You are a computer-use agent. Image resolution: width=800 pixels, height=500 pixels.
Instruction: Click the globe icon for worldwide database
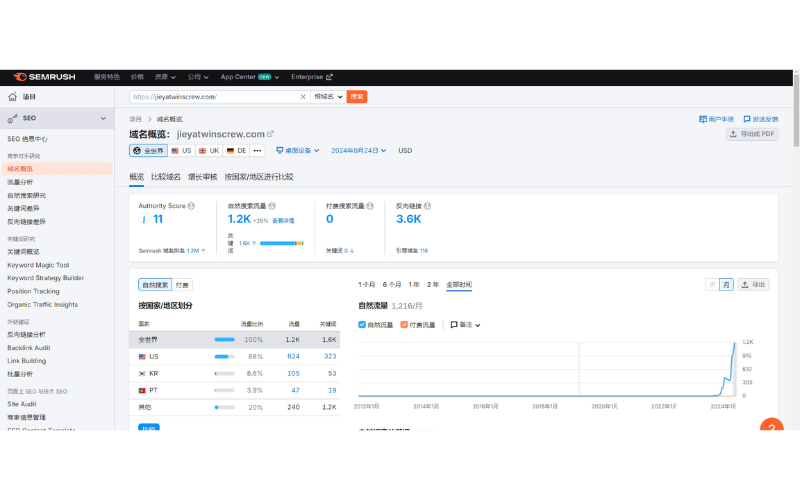tap(137, 151)
